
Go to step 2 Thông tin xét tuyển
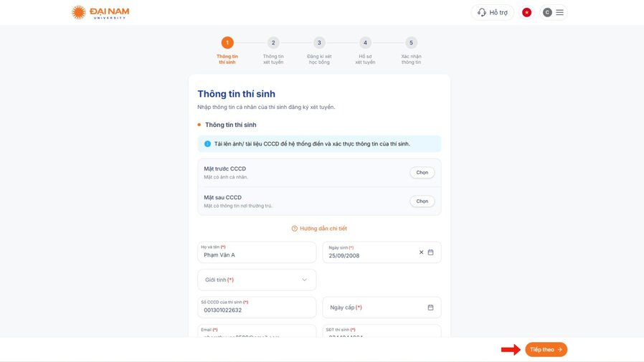[273, 50]
